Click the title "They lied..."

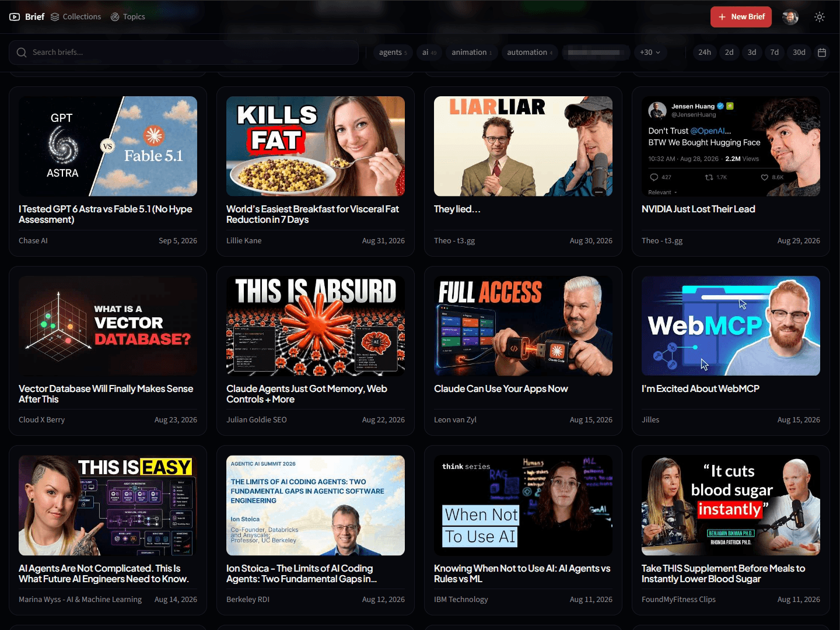click(x=457, y=209)
